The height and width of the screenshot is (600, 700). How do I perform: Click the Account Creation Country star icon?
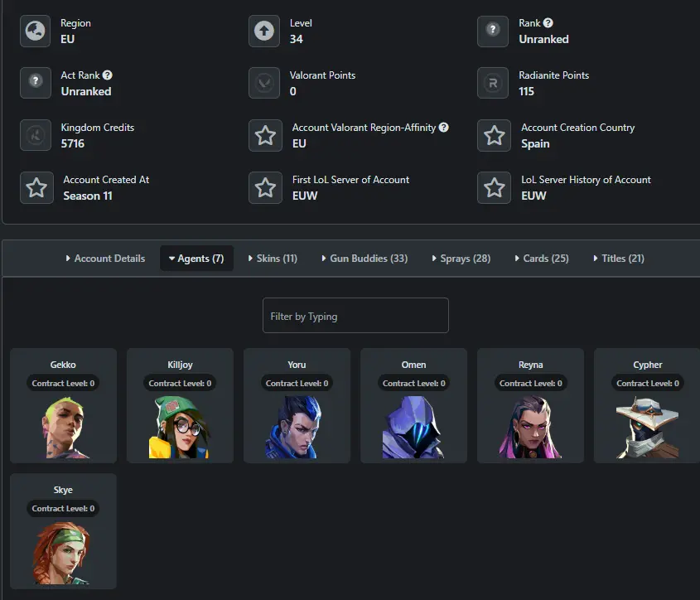pyautogui.click(x=494, y=136)
